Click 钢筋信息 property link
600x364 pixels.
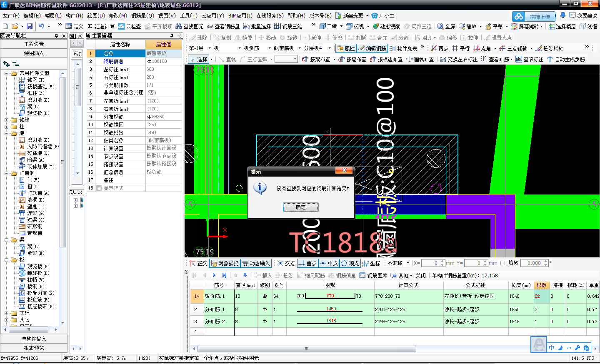click(x=113, y=61)
